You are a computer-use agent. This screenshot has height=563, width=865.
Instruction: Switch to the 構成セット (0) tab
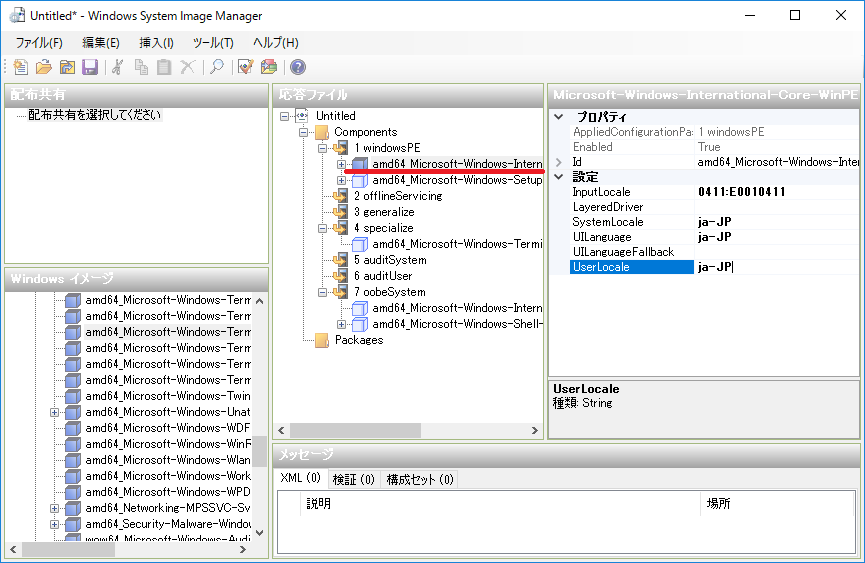(x=420, y=480)
